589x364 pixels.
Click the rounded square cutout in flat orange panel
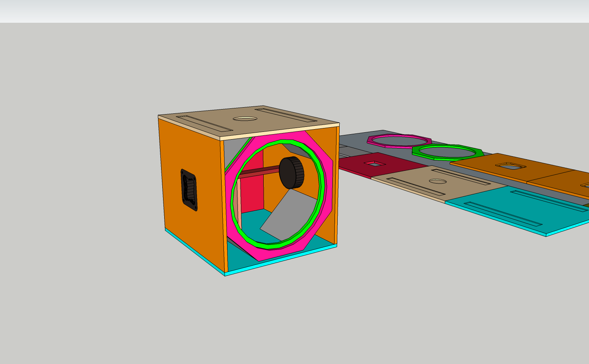(510, 166)
